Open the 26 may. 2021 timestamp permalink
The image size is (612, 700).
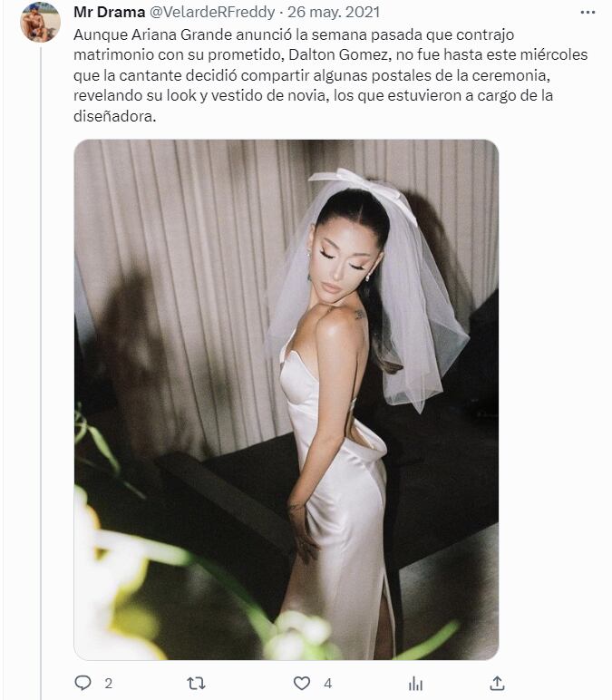pos(334,12)
